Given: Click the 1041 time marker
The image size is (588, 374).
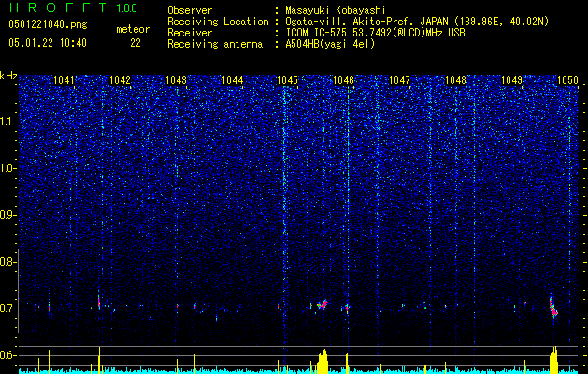Looking at the screenshot, I should click(x=64, y=79).
